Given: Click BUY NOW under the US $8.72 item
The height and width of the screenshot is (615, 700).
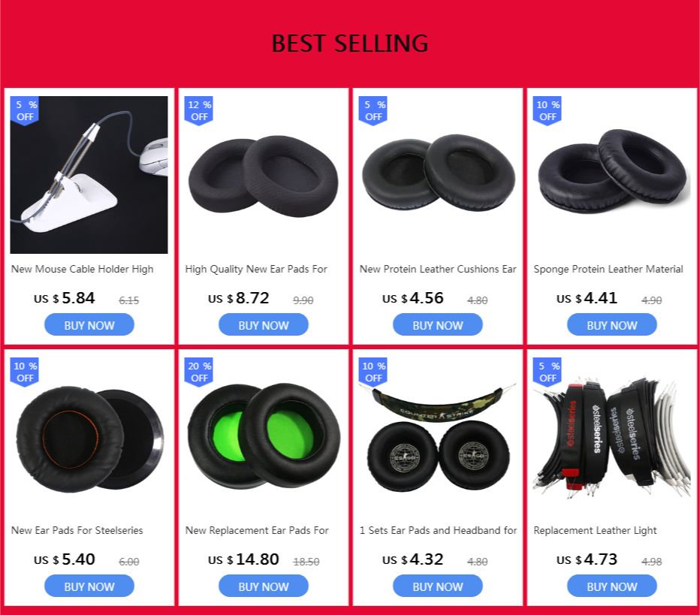Looking at the screenshot, I should [x=264, y=325].
